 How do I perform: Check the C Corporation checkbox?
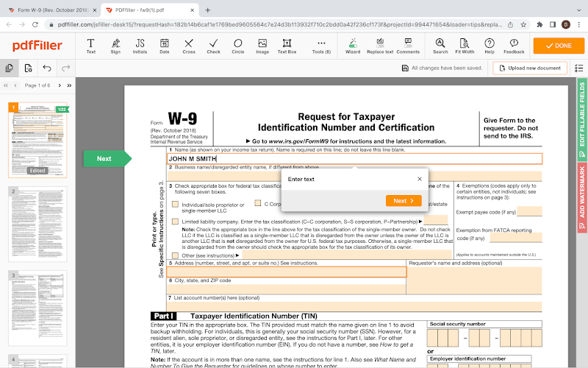coord(258,203)
